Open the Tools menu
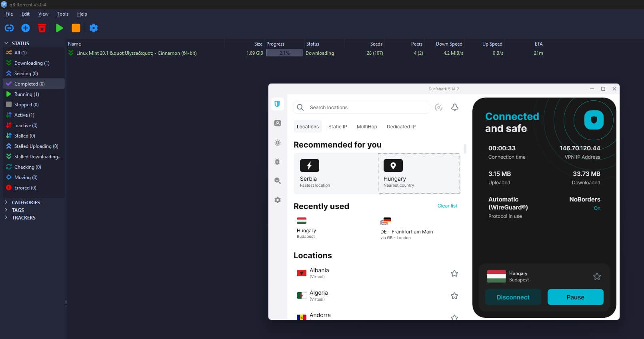Viewport: 644px width, 339px height. click(x=62, y=14)
